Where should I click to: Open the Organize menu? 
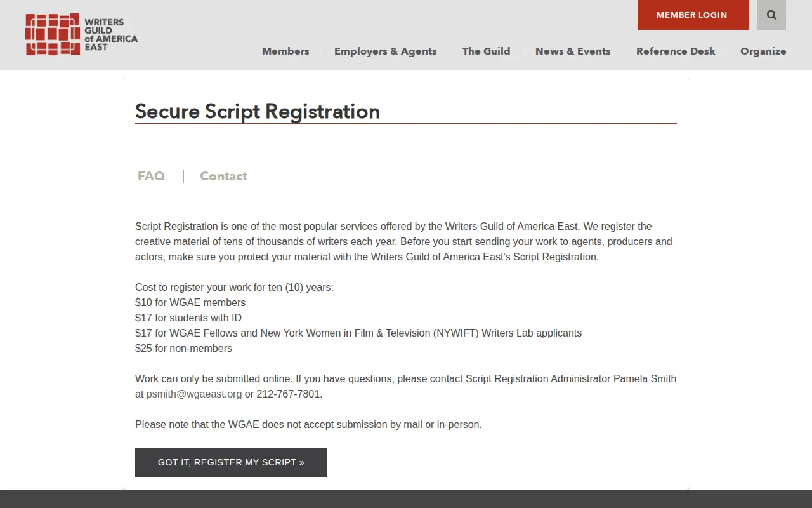763,51
